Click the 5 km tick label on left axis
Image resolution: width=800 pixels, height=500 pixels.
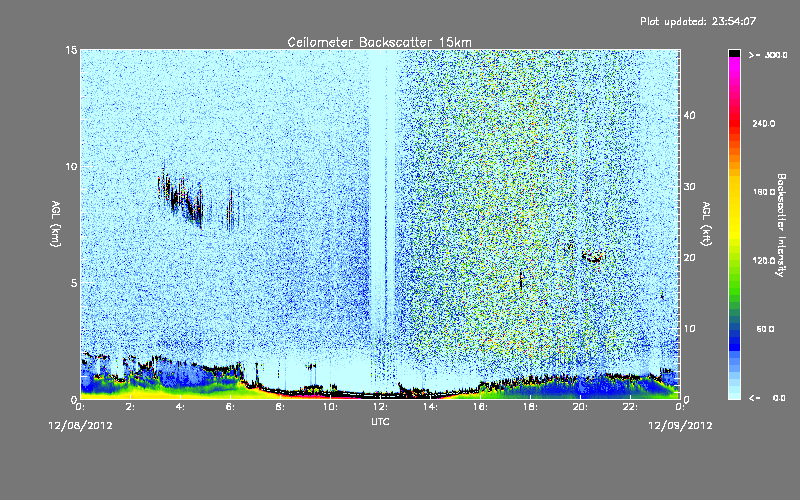click(74, 283)
